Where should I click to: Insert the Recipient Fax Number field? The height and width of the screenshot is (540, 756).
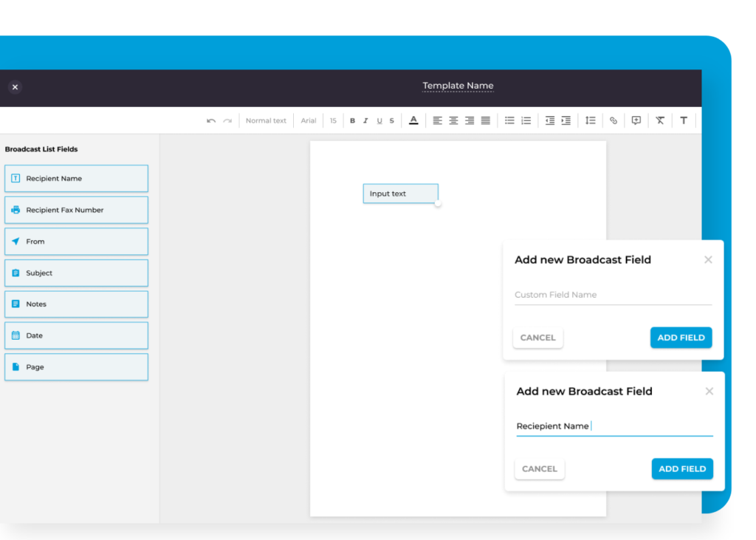[76, 210]
